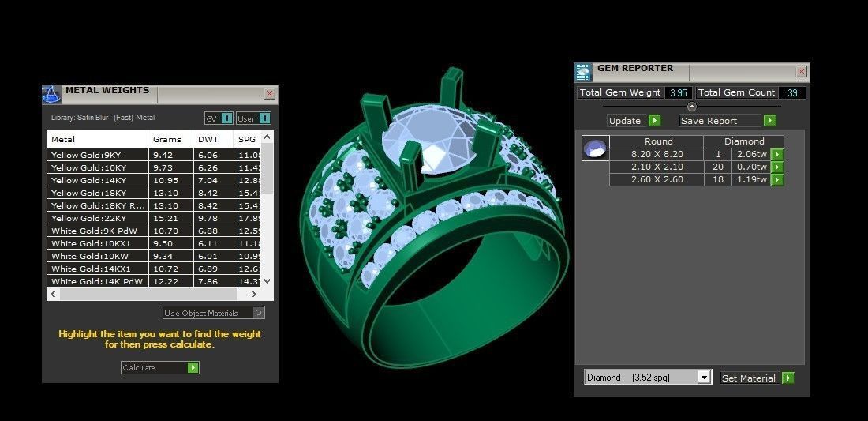This screenshot has height=421, width=868.
Task: Select the Yellow Gold:14KY row
Action: [x=154, y=180]
